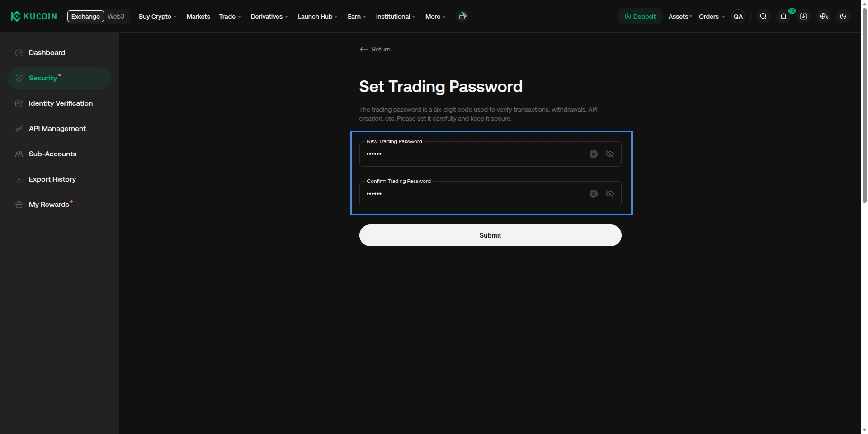Click the Return link
This screenshot has height=434, width=868.
click(375, 49)
